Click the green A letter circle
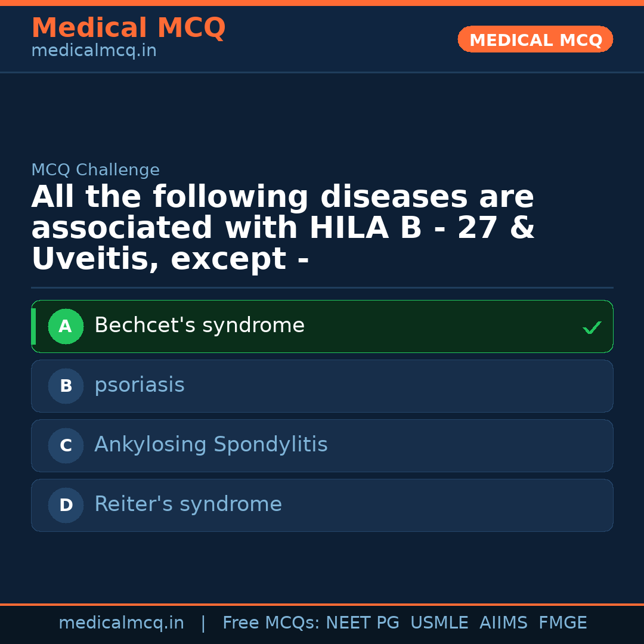This screenshot has height=644, width=644. 66,326
